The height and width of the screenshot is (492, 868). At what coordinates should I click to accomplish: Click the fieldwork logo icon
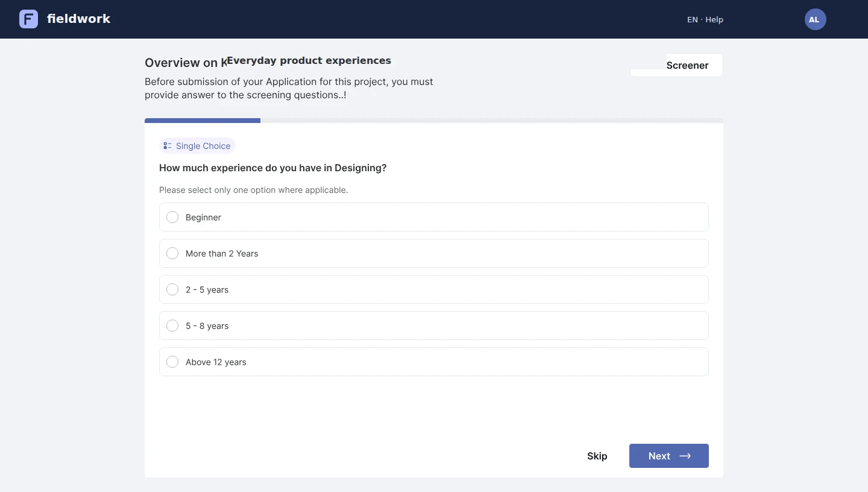pos(28,19)
